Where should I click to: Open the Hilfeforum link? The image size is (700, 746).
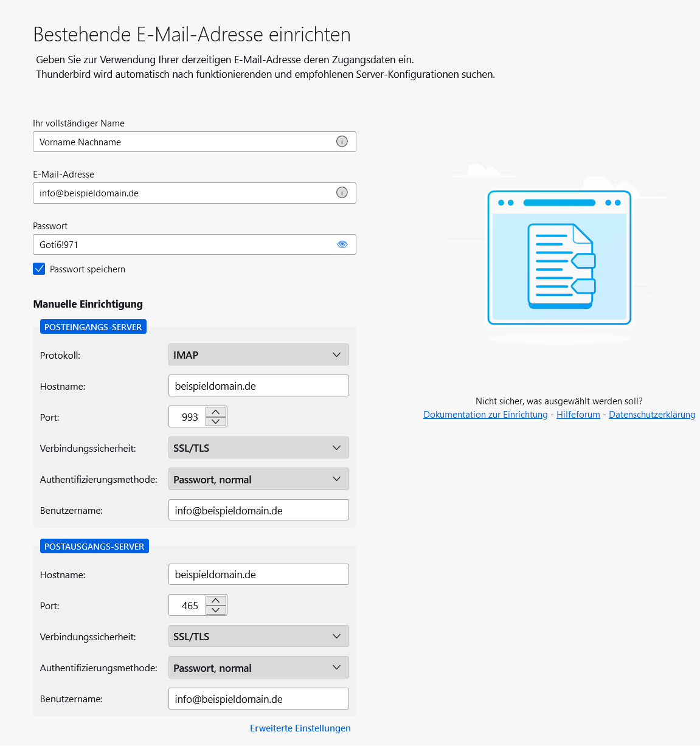tap(578, 414)
